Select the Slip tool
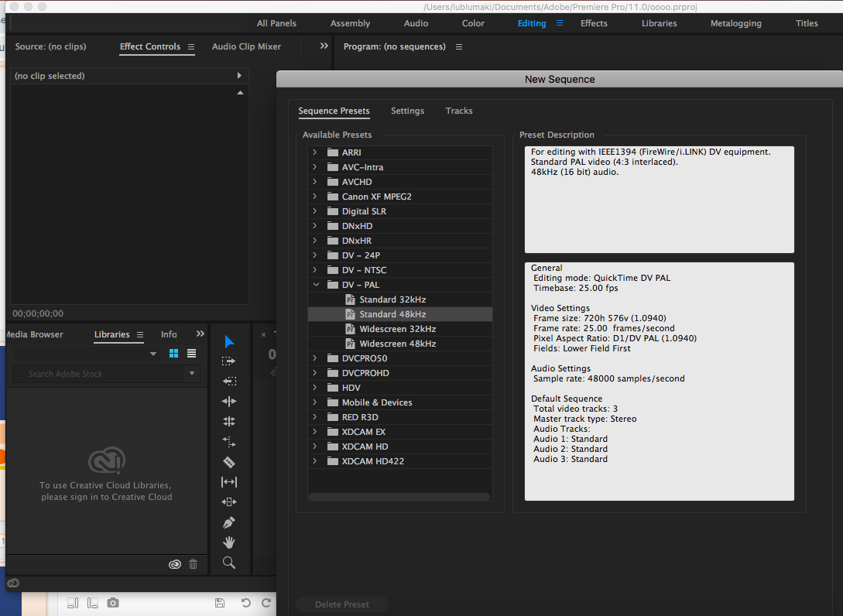The width and height of the screenshot is (843, 616). 229,482
